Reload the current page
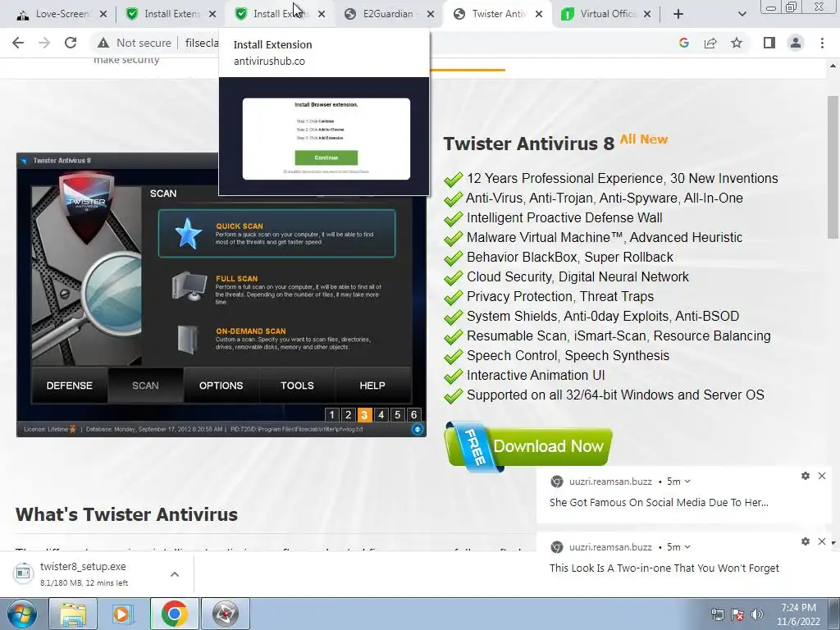This screenshot has width=840, height=630. click(71, 43)
